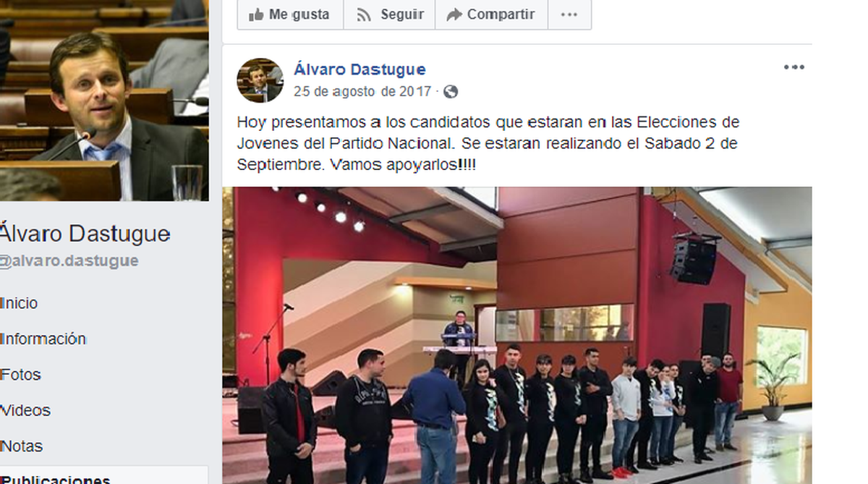Viewport: 868px width, 484px height.
Task: Open the 25 de agosto de 2017 timestamp
Action: point(362,92)
